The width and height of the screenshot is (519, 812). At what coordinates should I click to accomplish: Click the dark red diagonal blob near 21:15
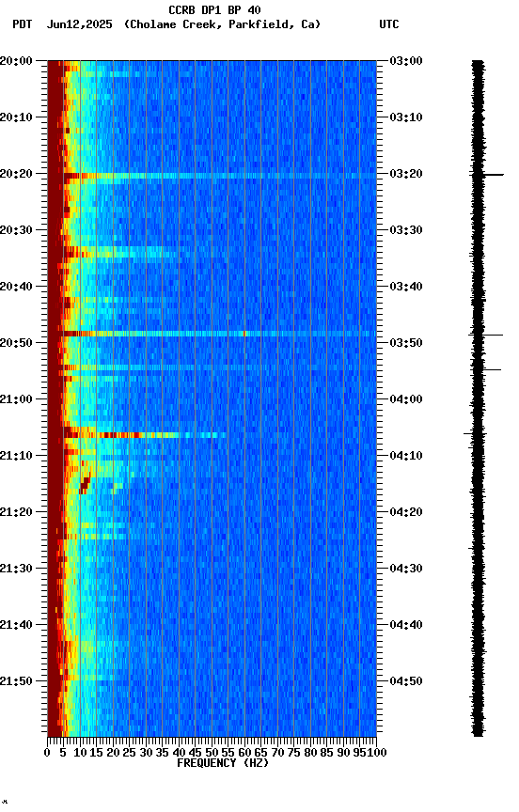click(85, 484)
